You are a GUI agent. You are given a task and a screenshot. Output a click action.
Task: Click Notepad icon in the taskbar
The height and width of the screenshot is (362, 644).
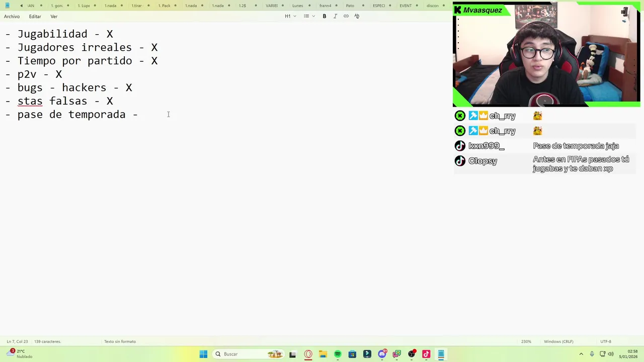click(441, 354)
